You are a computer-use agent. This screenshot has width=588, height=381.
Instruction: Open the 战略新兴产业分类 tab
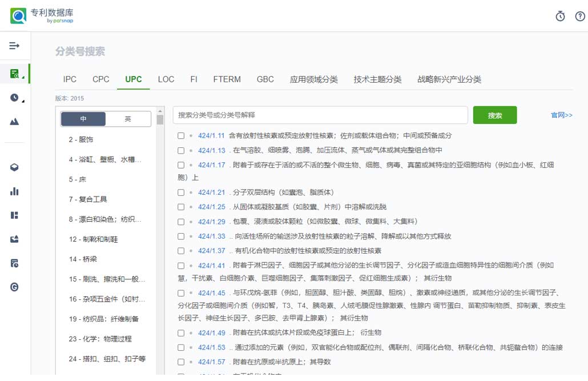point(449,79)
